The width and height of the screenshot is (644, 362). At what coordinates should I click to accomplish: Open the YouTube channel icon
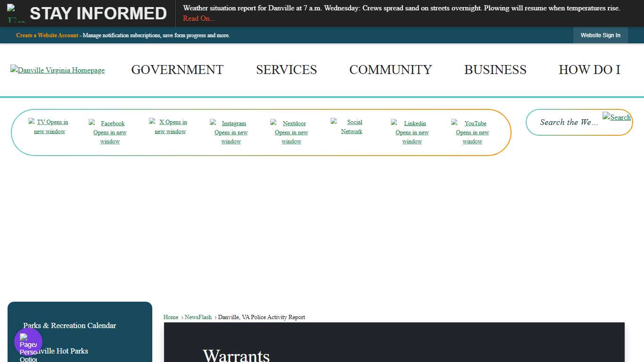tap(472, 132)
